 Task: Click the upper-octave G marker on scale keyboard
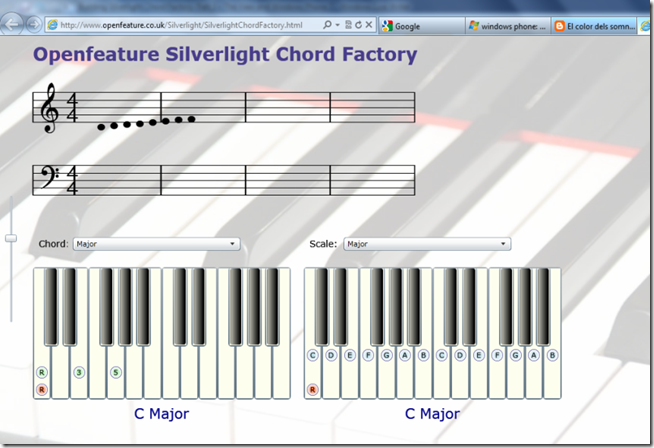[x=516, y=355]
